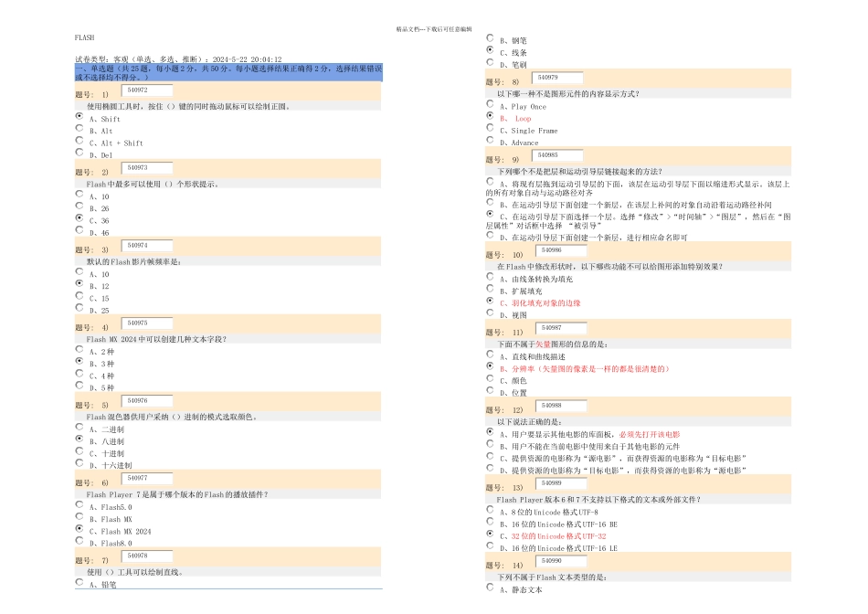The width and height of the screenshot is (868, 614).
Task: Choose the B、3种 radio option
Action: (79, 360)
